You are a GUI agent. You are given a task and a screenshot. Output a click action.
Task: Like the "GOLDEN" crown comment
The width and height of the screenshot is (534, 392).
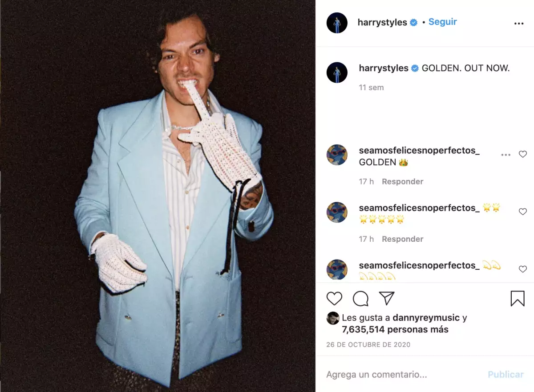[523, 154]
